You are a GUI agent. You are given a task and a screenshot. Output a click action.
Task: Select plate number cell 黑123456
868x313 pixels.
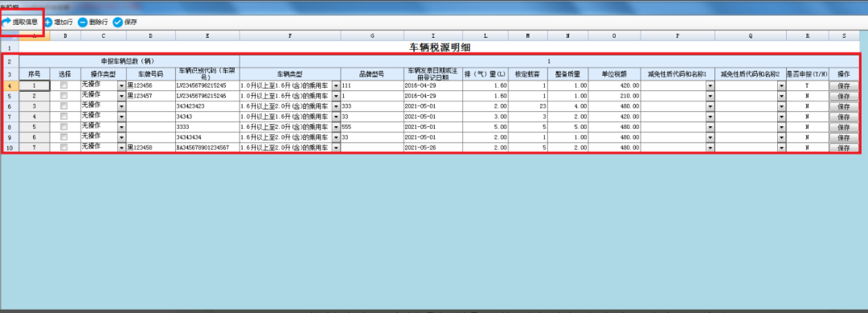click(150, 86)
